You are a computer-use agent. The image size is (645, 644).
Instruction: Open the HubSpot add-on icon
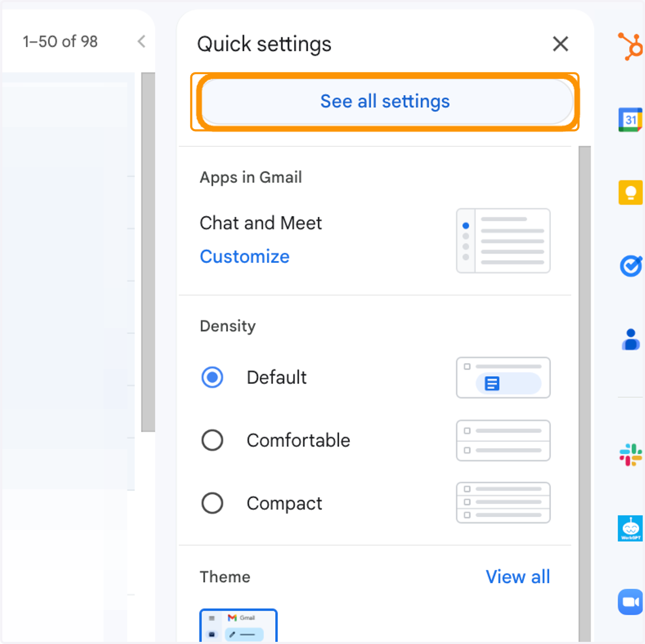click(x=630, y=46)
